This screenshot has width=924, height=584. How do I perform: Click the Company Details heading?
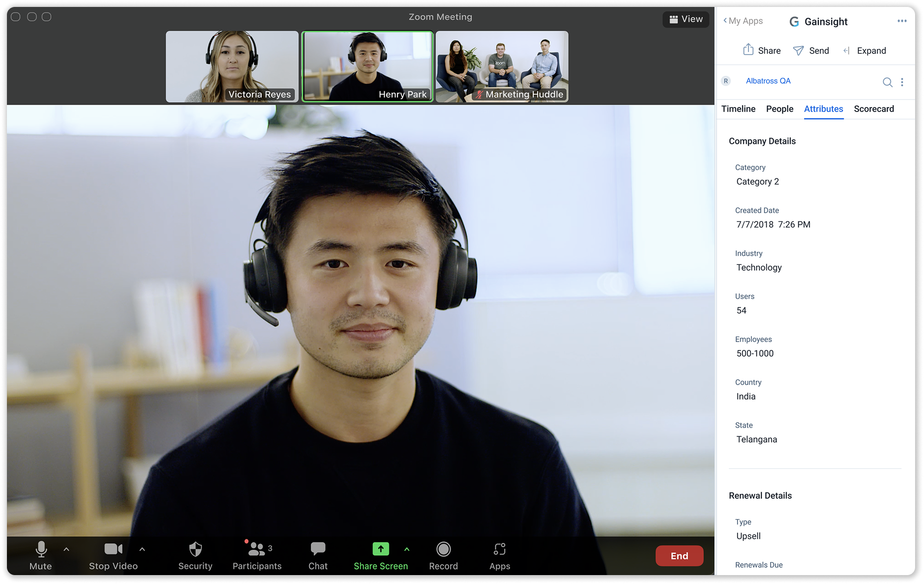[x=762, y=141]
